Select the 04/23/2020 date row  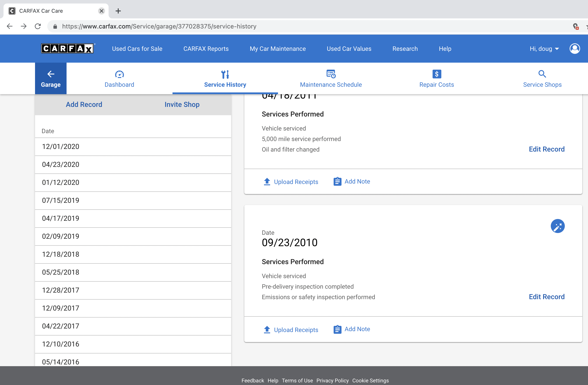133,164
